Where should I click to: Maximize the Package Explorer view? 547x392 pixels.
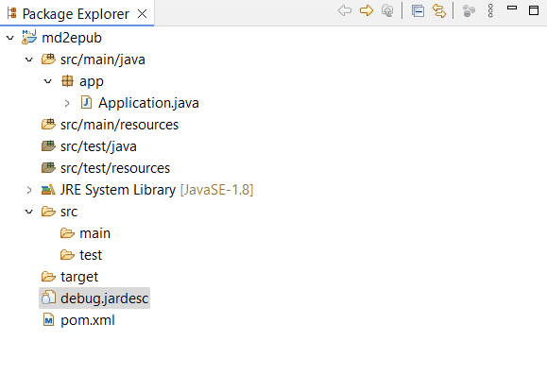(x=534, y=10)
